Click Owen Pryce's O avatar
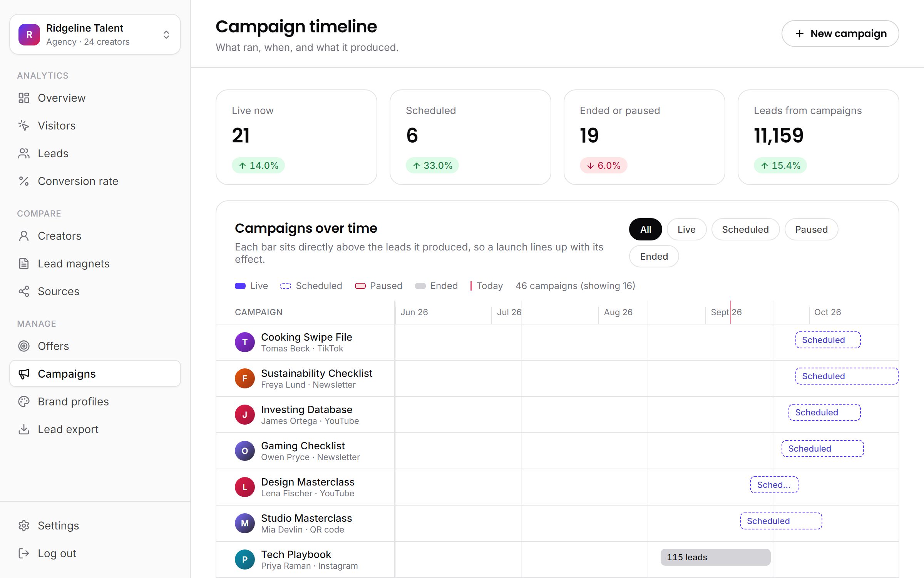 245,451
